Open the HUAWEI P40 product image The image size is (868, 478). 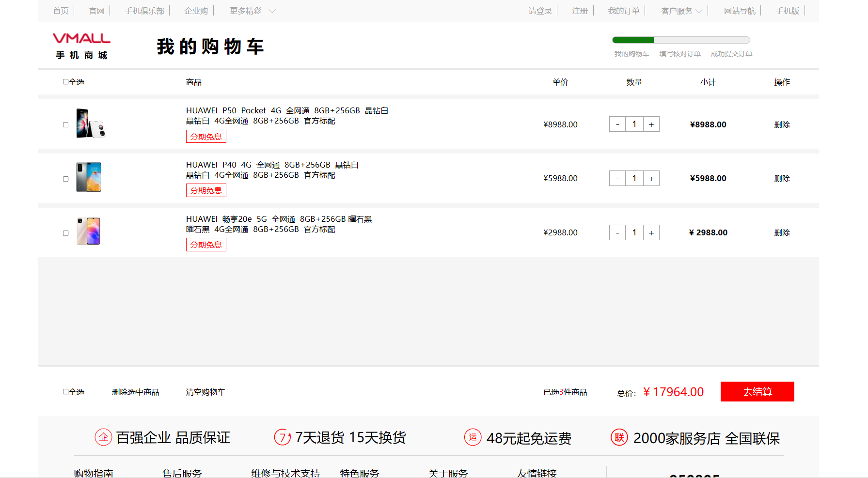point(89,178)
